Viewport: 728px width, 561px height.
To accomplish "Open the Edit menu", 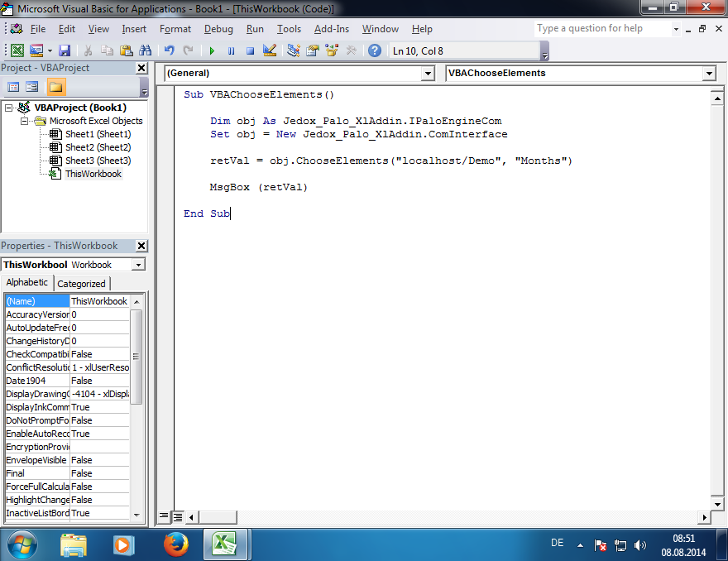I will coord(67,29).
